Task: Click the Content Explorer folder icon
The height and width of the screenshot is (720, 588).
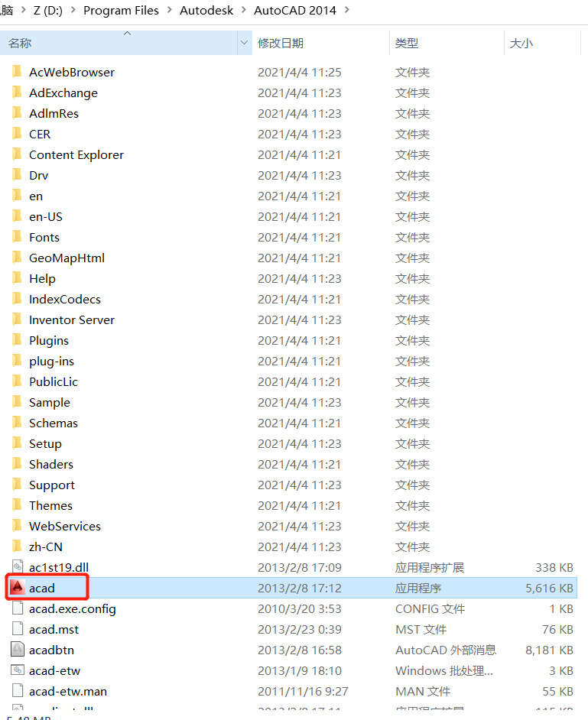Action: (x=17, y=154)
